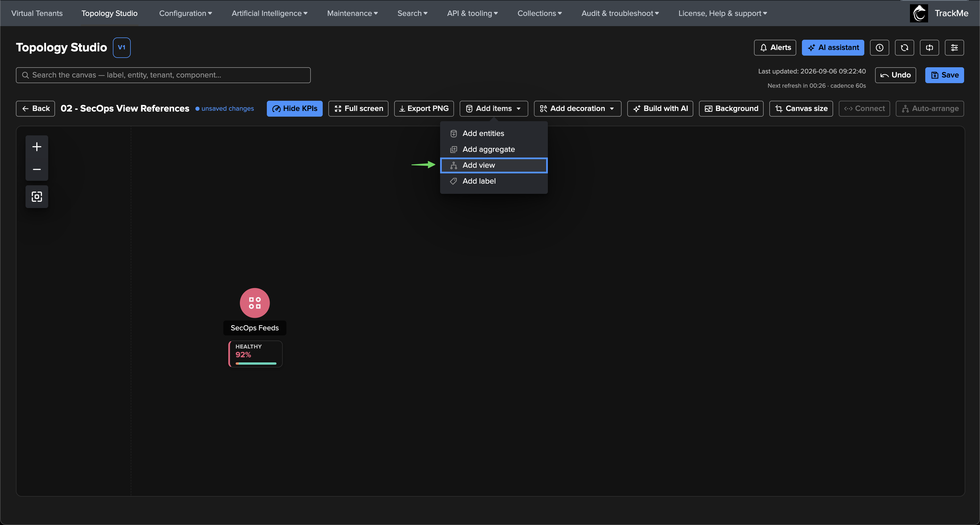Screen dimensions: 980x525
Task: Open Canvas size settings
Action: point(801,108)
